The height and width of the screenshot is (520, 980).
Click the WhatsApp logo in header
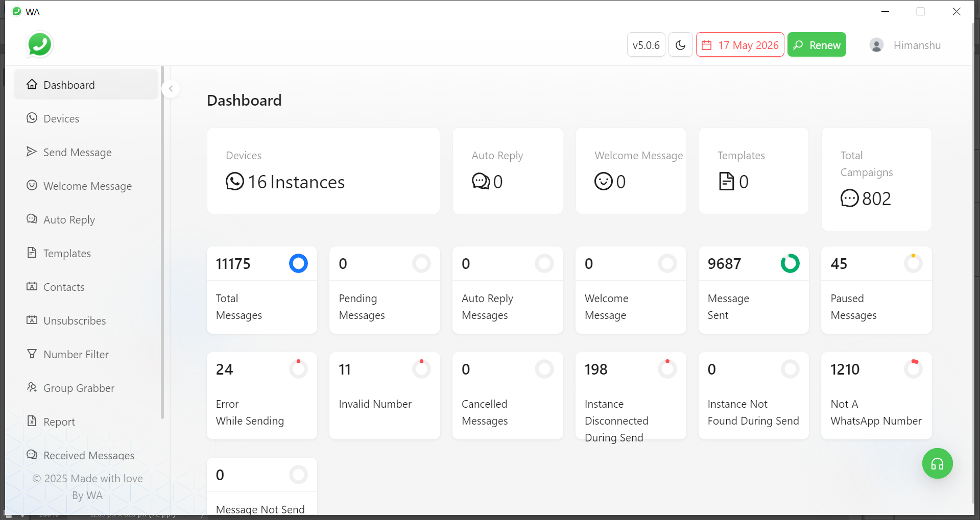coord(40,44)
